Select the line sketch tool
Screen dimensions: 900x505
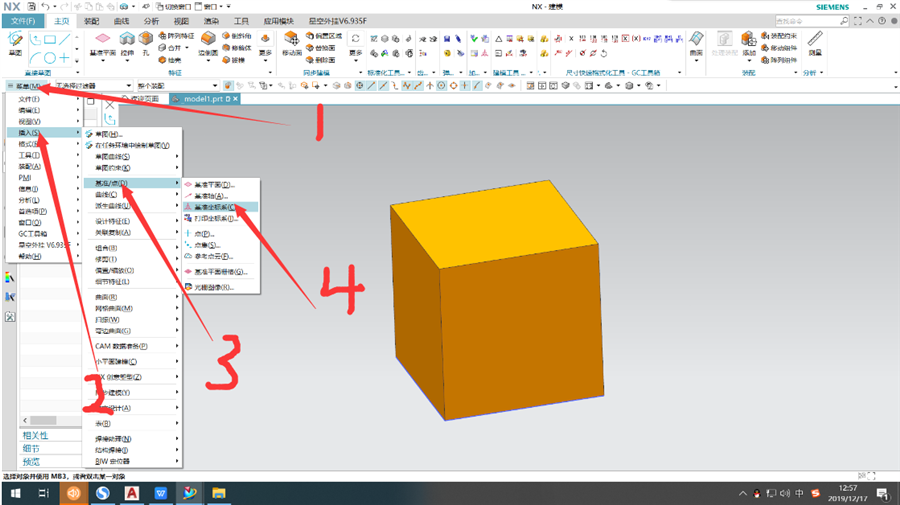[x=65, y=40]
